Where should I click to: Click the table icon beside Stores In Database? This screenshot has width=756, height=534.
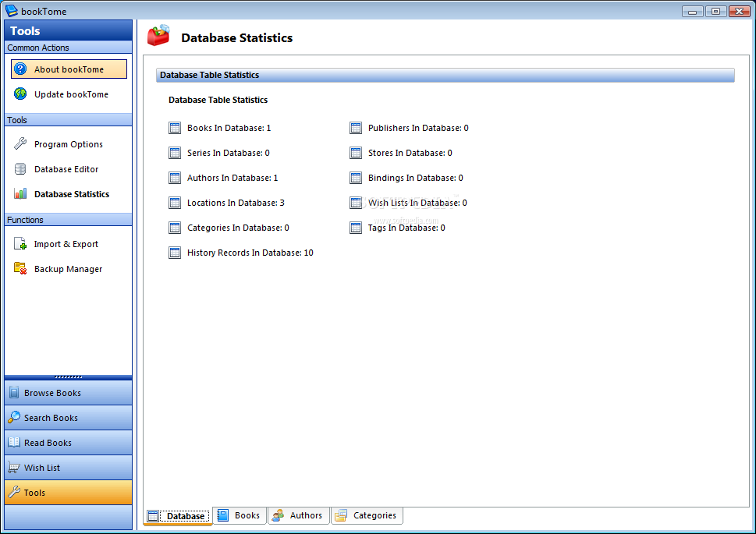[356, 153]
